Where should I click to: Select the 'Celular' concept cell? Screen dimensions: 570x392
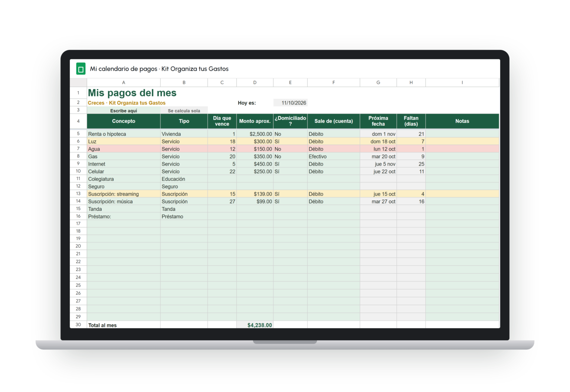[124, 171]
